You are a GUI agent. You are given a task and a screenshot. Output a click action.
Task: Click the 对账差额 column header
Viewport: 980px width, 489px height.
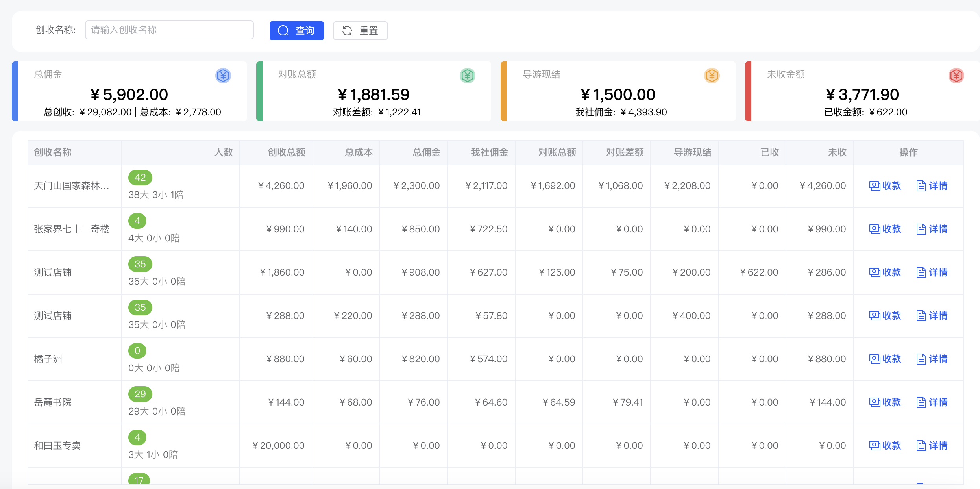624,153
